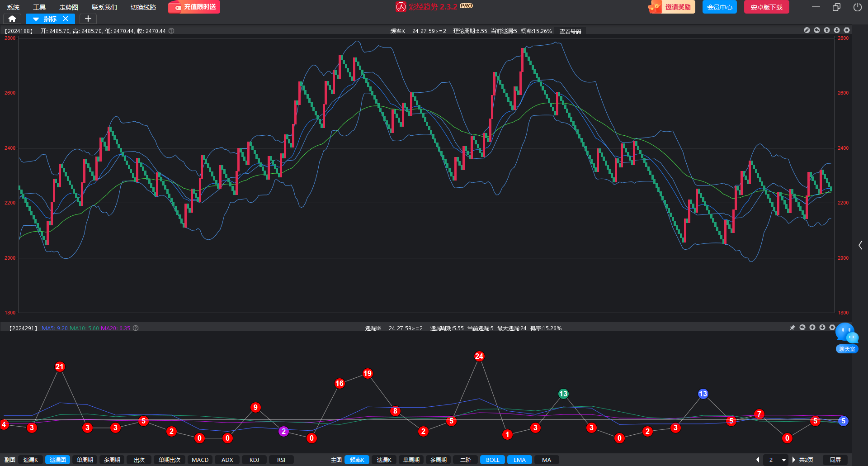Click the home tab icon
The image size is (868, 466).
(x=12, y=19)
